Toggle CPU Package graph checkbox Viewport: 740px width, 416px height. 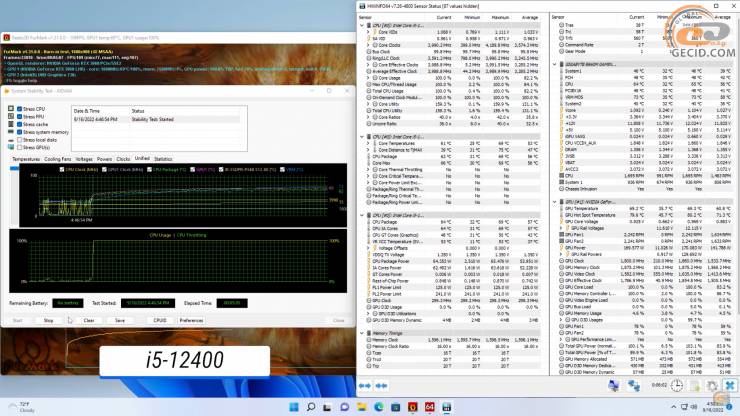(x=149, y=170)
